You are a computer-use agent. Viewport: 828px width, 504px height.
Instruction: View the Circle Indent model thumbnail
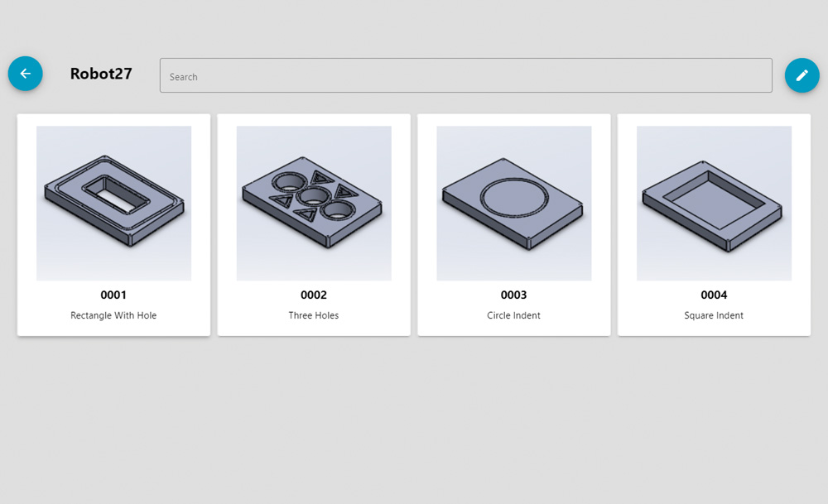pos(513,202)
